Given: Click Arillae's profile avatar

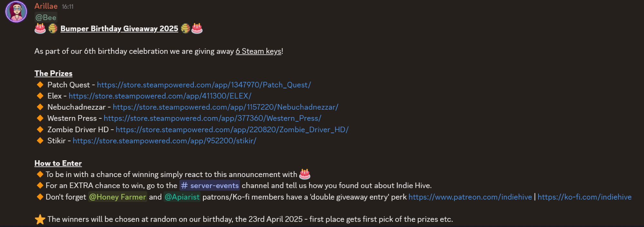Looking at the screenshot, I should 16,12.
